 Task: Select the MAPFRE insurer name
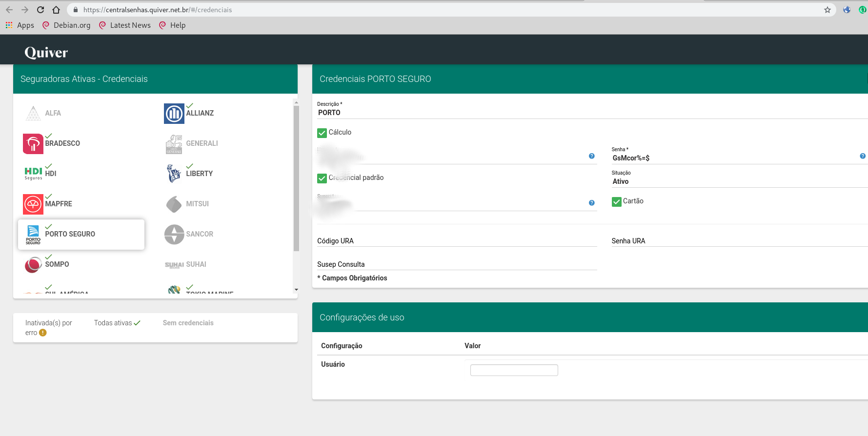59,204
